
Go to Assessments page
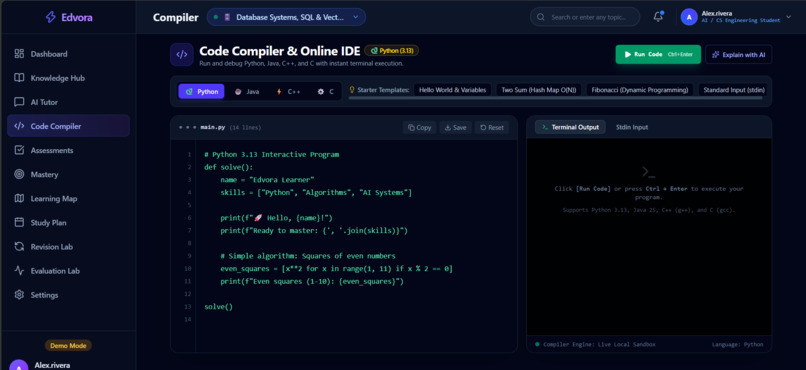coord(68,151)
